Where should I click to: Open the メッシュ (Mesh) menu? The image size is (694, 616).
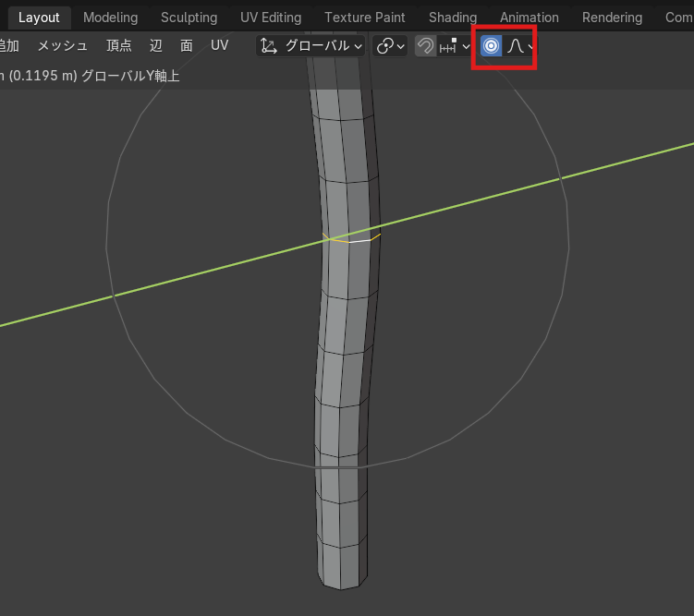tap(63, 45)
